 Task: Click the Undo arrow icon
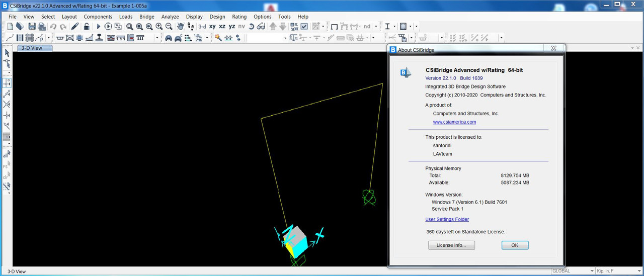click(x=53, y=26)
